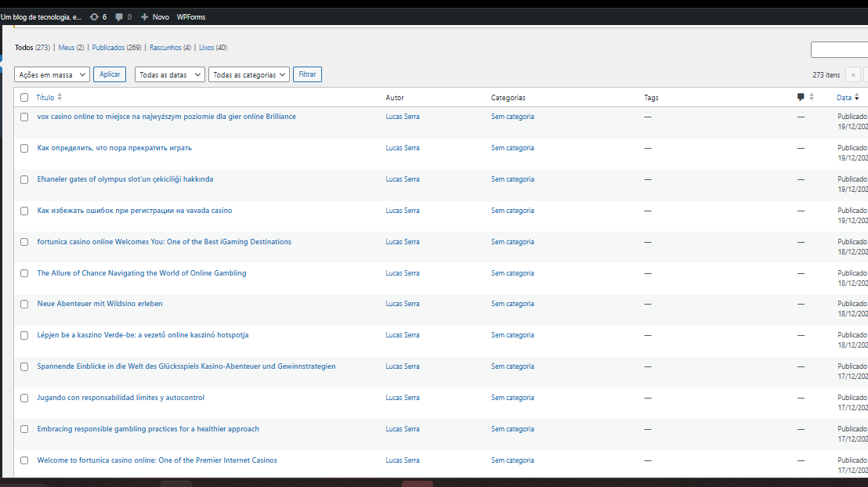Expand the Todas as datas dropdown
868x487 pixels.
coord(169,75)
